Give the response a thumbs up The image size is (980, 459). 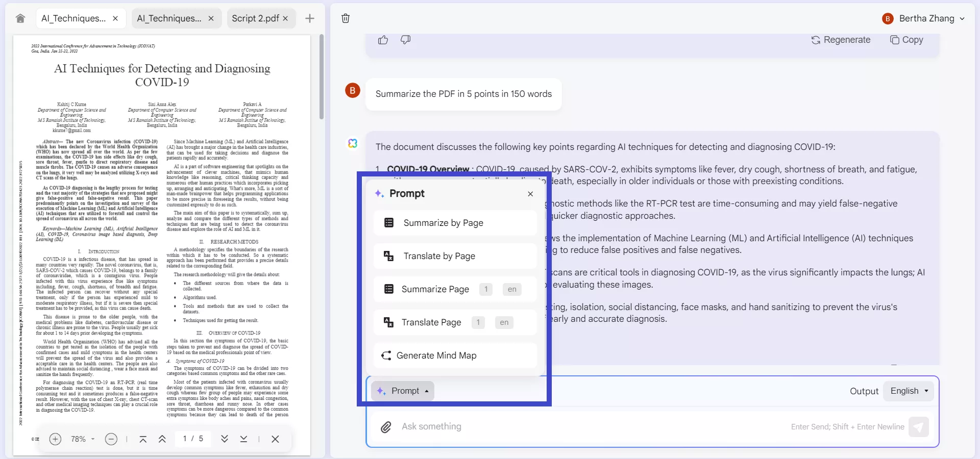click(383, 40)
